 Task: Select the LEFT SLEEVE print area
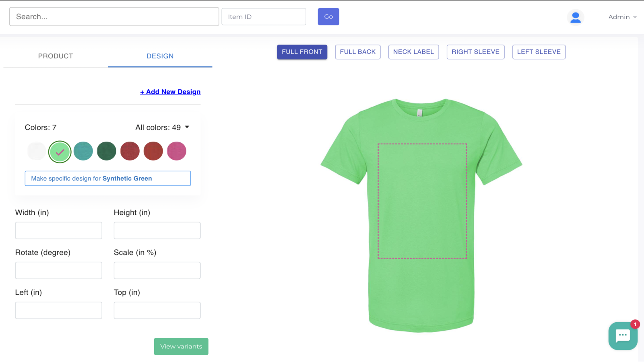click(539, 52)
